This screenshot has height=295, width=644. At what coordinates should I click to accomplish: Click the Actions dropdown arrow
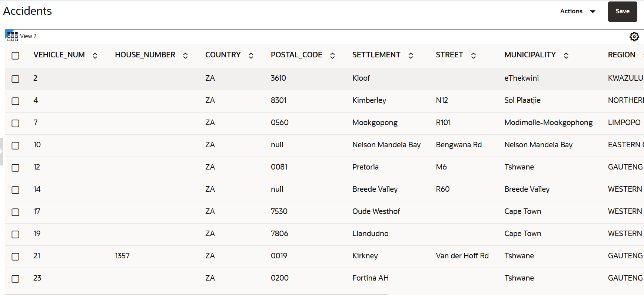(592, 11)
